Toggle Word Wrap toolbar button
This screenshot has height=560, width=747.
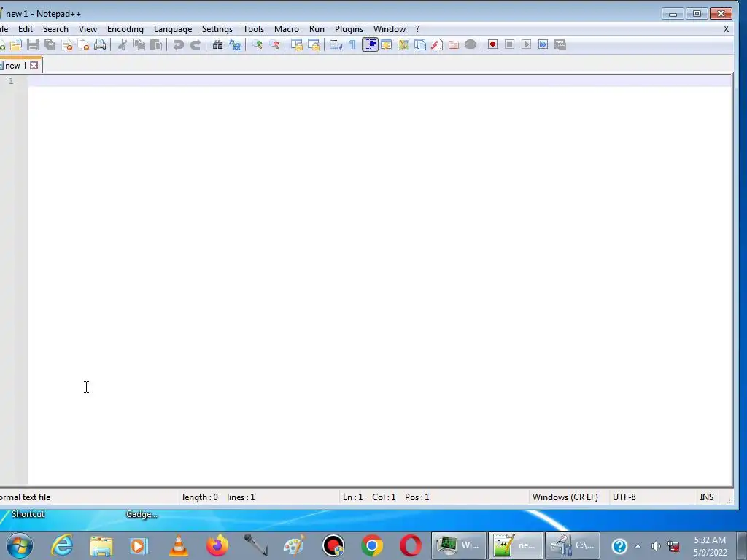click(x=336, y=44)
